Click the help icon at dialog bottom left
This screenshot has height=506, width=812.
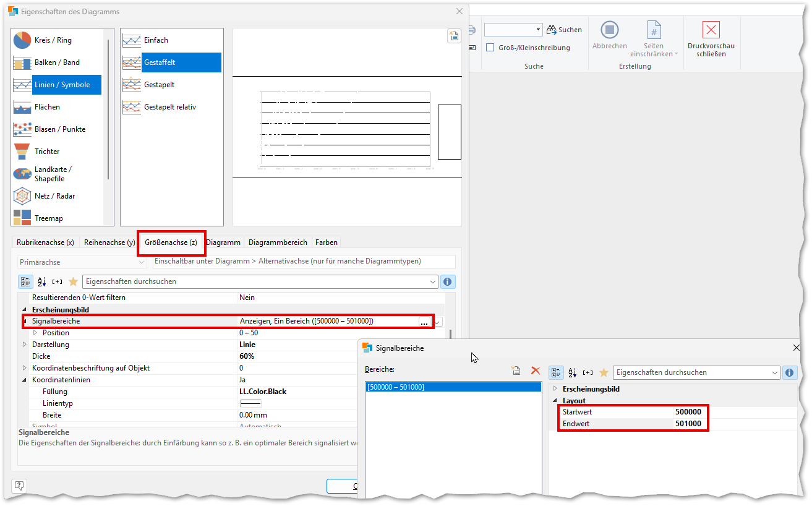pyautogui.click(x=19, y=486)
